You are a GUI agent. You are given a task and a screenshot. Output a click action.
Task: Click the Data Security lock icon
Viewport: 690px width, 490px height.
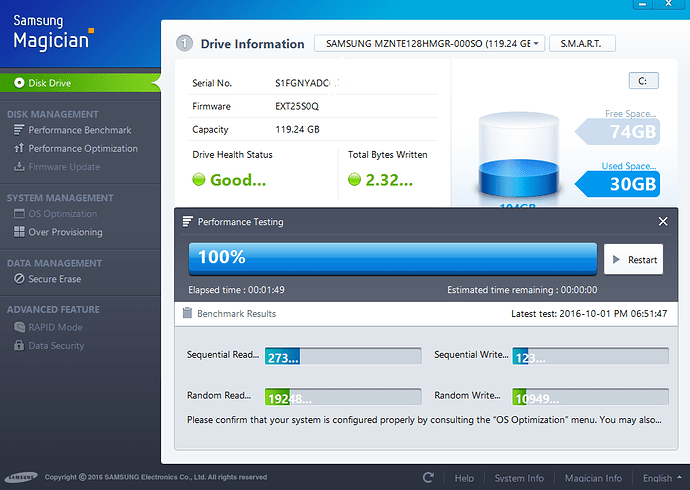pyautogui.click(x=19, y=345)
